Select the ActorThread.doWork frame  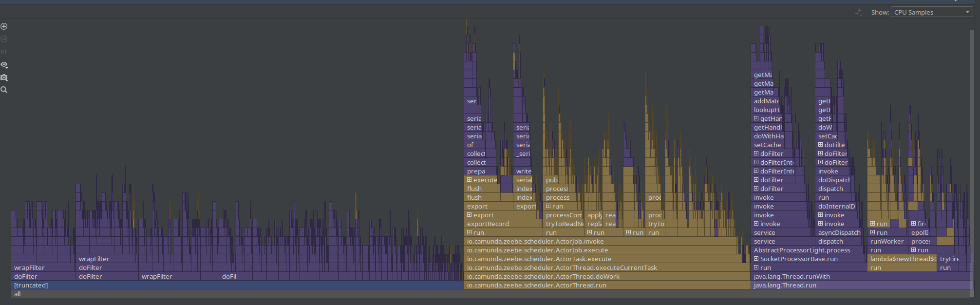click(x=607, y=276)
